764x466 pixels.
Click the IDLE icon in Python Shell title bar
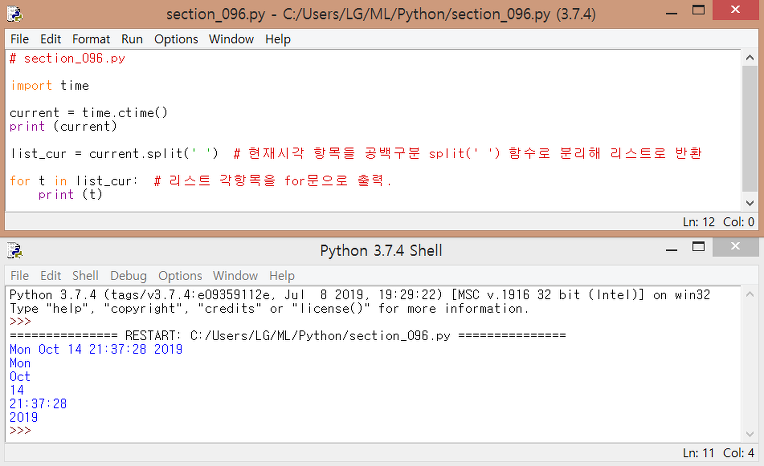point(15,251)
